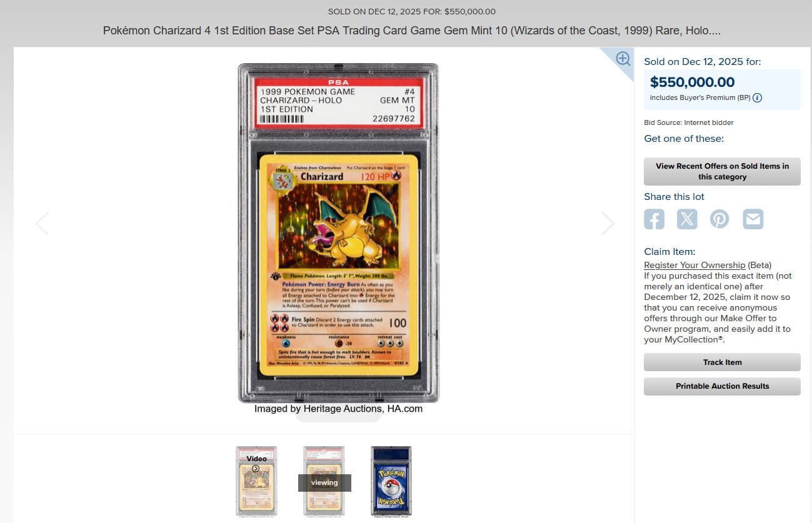This screenshot has height=523, width=812.
Task: Click the Charizard lot title heading
Action: tap(412, 31)
